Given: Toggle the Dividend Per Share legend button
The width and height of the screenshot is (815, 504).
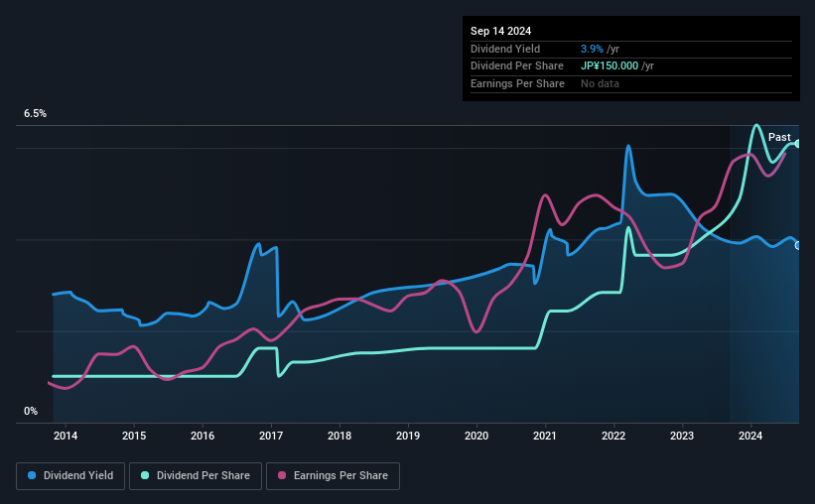Looking at the screenshot, I should tap(196, 476).
